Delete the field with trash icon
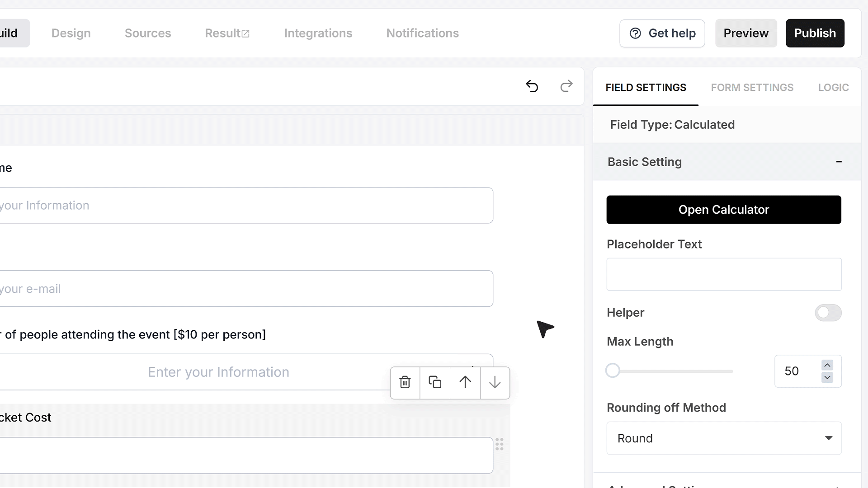Image resolution: width=868 pixels, height=488 pixels. point(405,382)
